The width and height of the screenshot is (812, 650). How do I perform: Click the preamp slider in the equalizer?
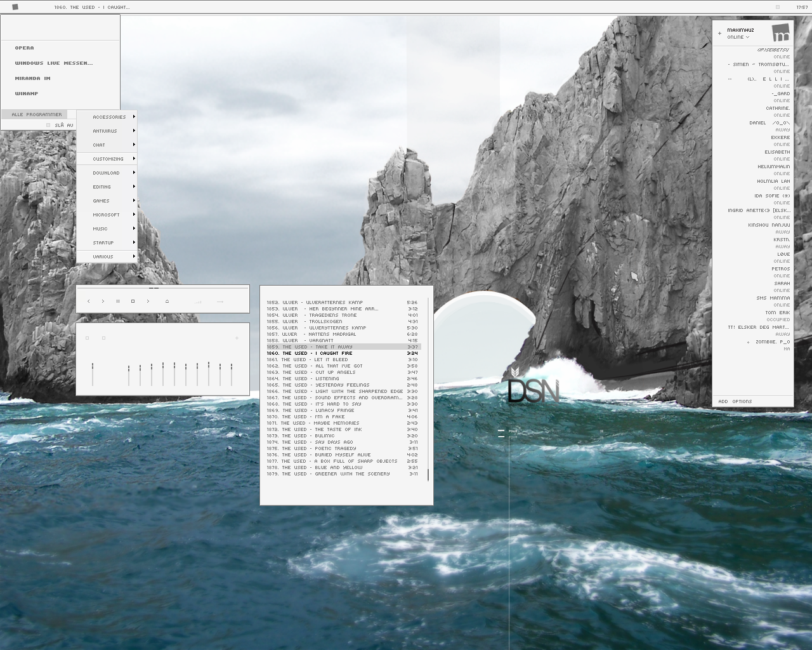(x=93, y=374)
